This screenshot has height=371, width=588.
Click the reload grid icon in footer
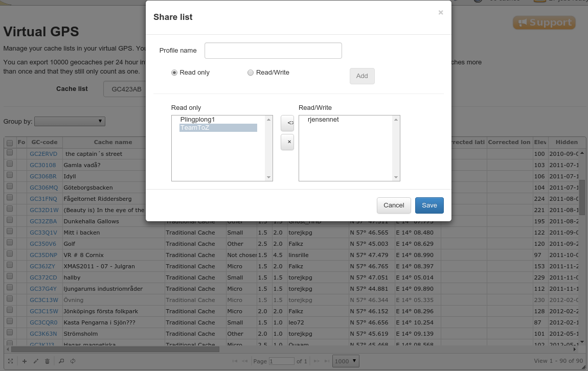73,361
